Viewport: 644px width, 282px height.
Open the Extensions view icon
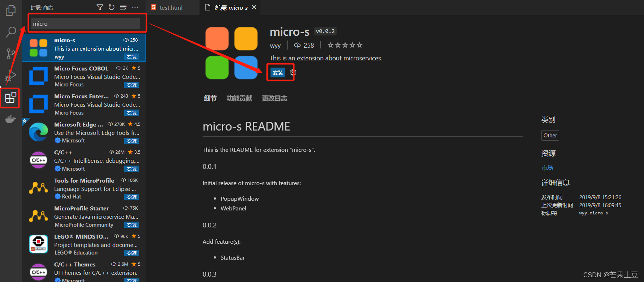pos(11,98)
